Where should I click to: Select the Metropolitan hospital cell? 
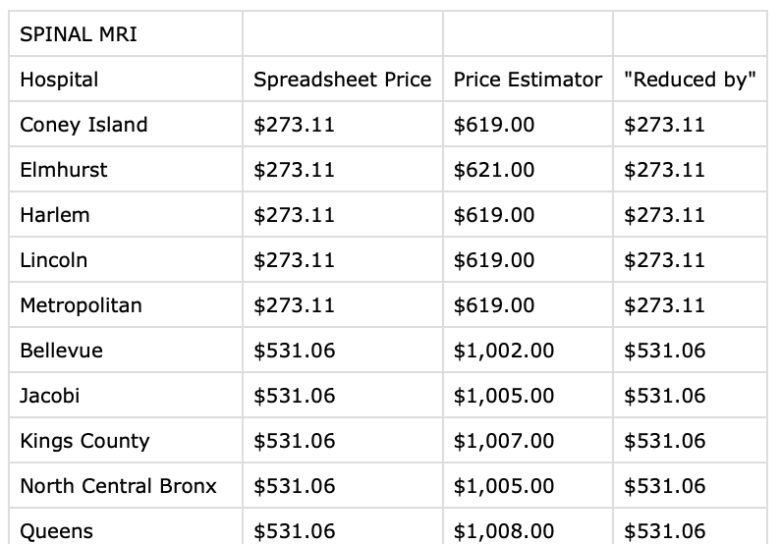(x=126, y=305)
